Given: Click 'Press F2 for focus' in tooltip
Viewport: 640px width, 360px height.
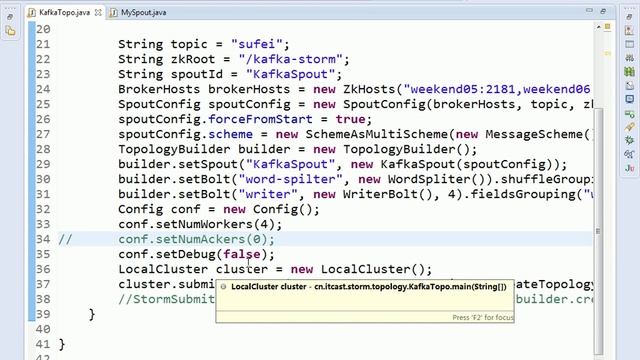Looking at the screenshot, I should click(483, 317).
